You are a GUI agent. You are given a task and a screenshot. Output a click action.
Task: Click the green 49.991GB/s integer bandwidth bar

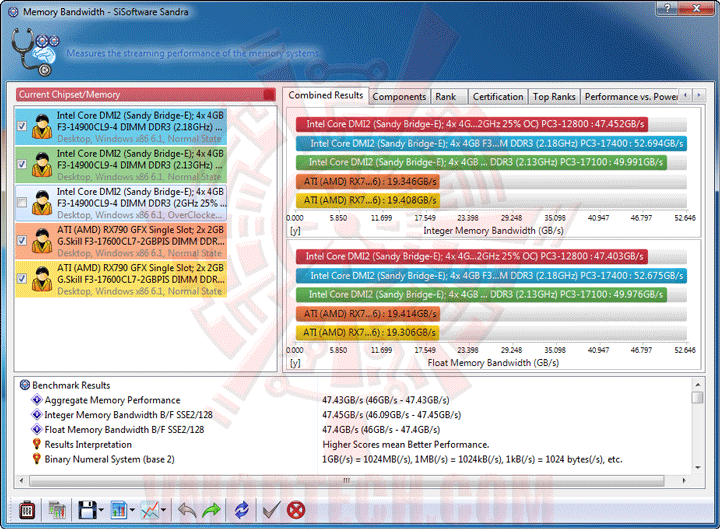[481, 162]
